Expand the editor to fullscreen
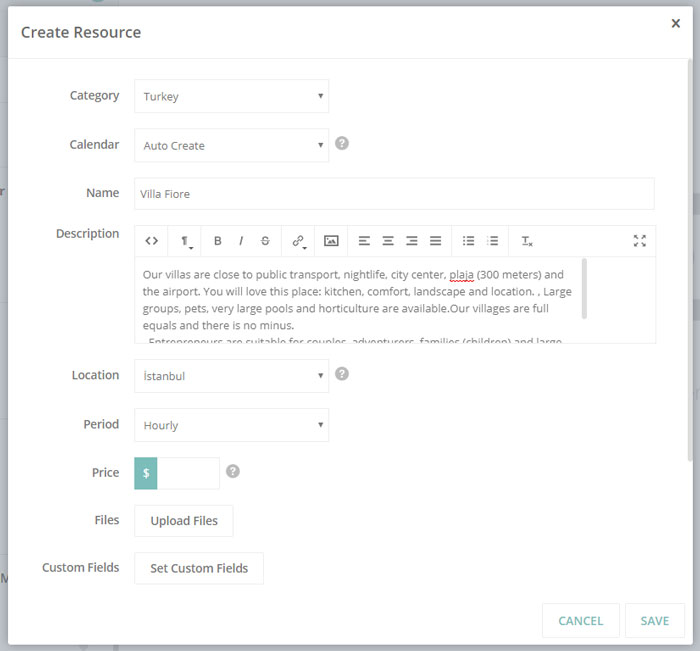The height and width of the screenshot is (651, 700). pyautogui.click(x=640, y=241)
